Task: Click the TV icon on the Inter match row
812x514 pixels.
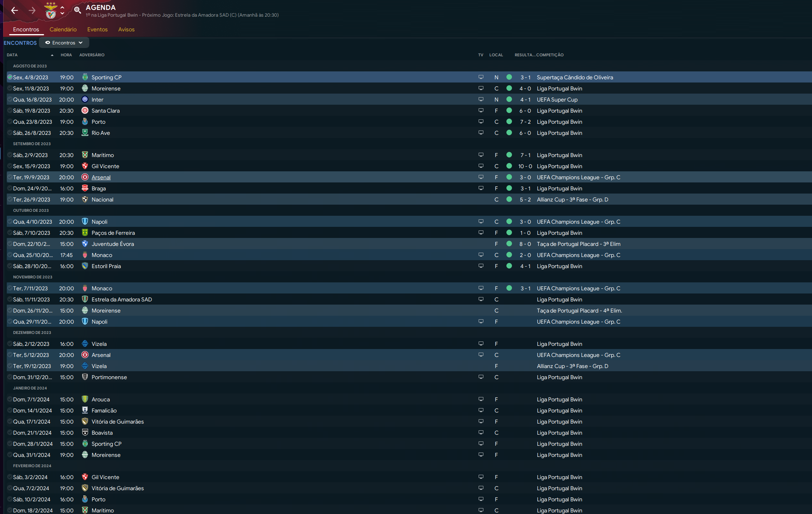Action: click(481, 100)
